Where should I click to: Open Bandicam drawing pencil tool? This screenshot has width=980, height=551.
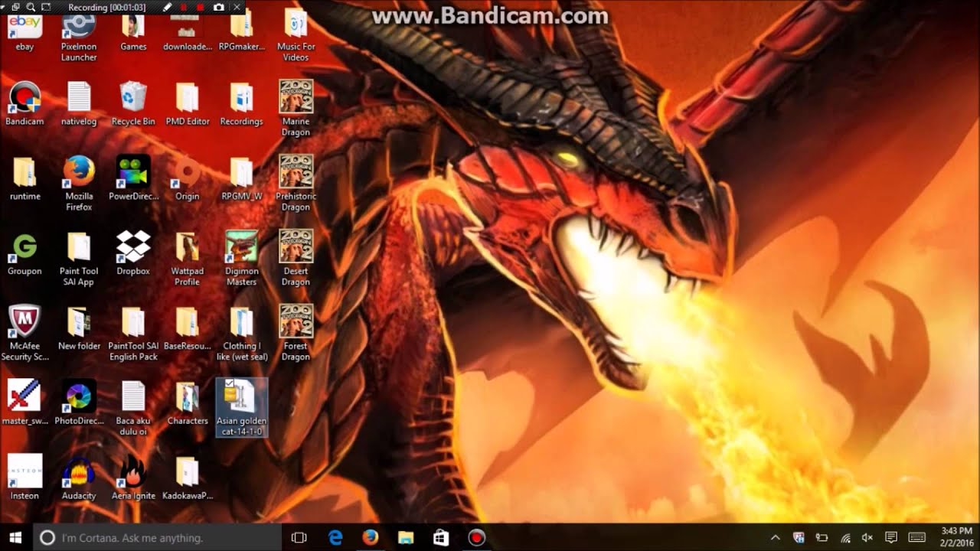(x=167, y=7)
